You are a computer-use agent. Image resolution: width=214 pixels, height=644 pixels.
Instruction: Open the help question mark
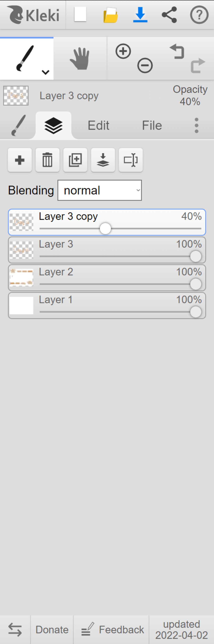199,15
